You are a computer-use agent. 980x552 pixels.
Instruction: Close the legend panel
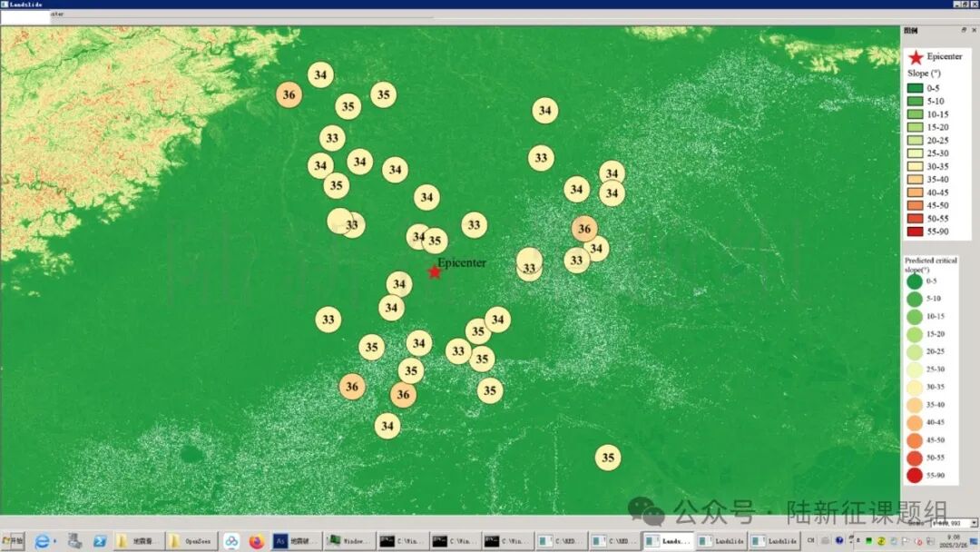[x=974, y=30]
